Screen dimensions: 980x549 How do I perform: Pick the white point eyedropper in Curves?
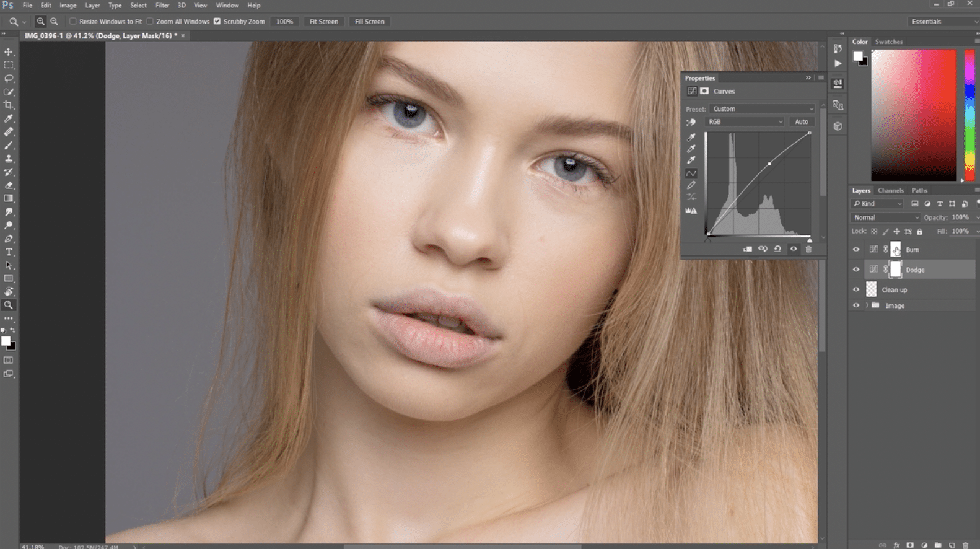[x=691, y=160]
